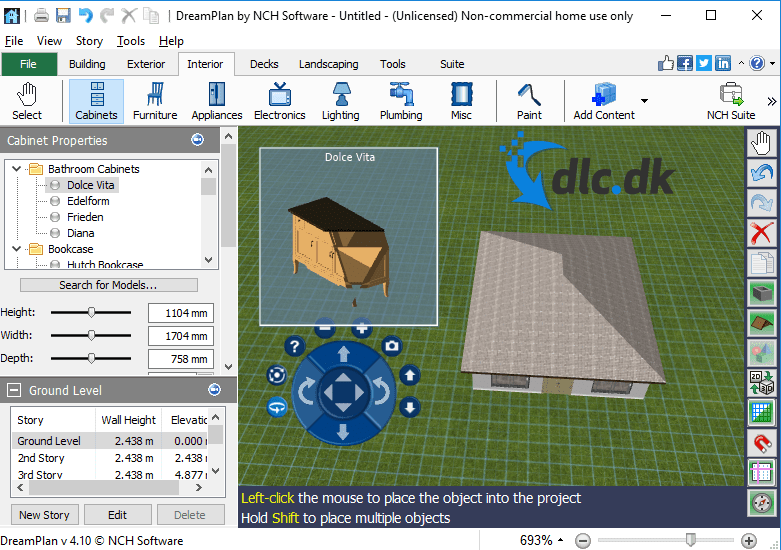Image resolution: width=781 pixels, height=550 pixels.
Task: Toggle the magnet snap icon
Action: coord(762,443)
